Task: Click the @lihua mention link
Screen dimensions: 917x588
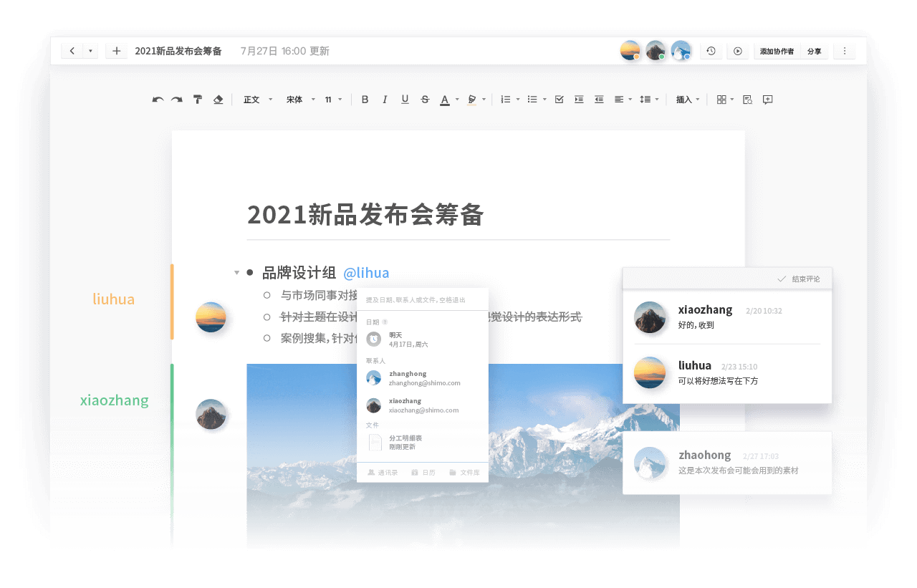Action: coord(366,273)
